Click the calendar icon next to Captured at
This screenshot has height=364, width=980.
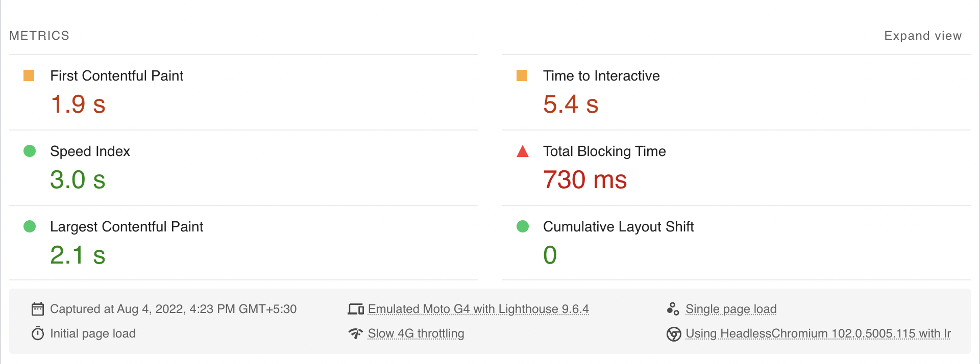(38, 309)
